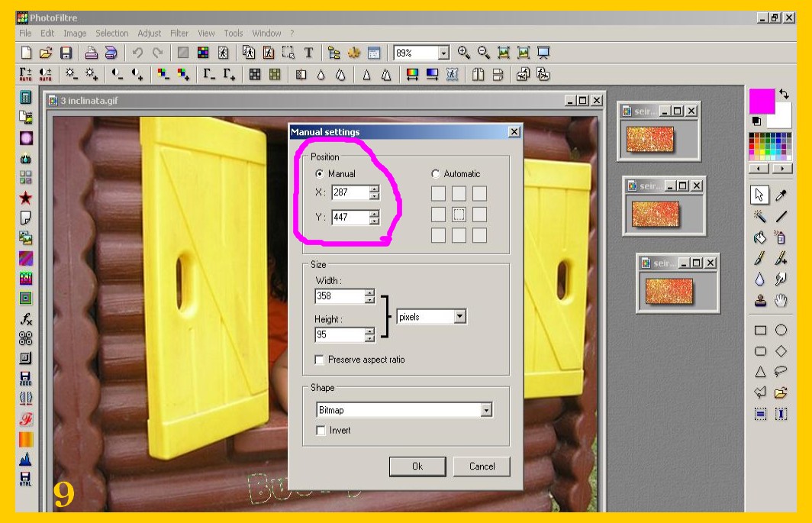Click the Save icon in the toolbar
Image resolution: width=812 pixels, height=523 pixels.
66,53
